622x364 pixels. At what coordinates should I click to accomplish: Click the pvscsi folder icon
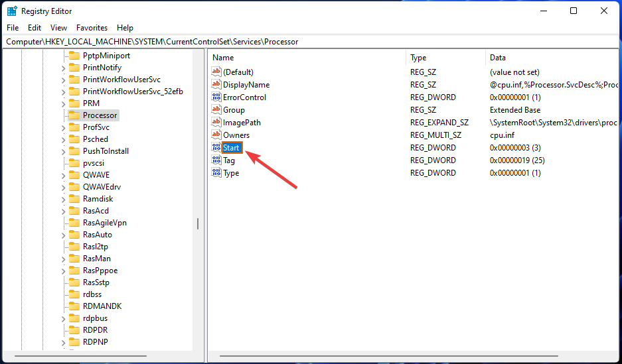(74, 163)
